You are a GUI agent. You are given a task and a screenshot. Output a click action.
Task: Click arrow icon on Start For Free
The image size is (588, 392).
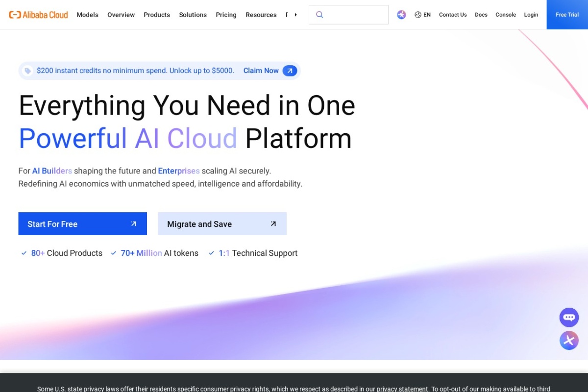pyautogui.click(x=133, y=224)
